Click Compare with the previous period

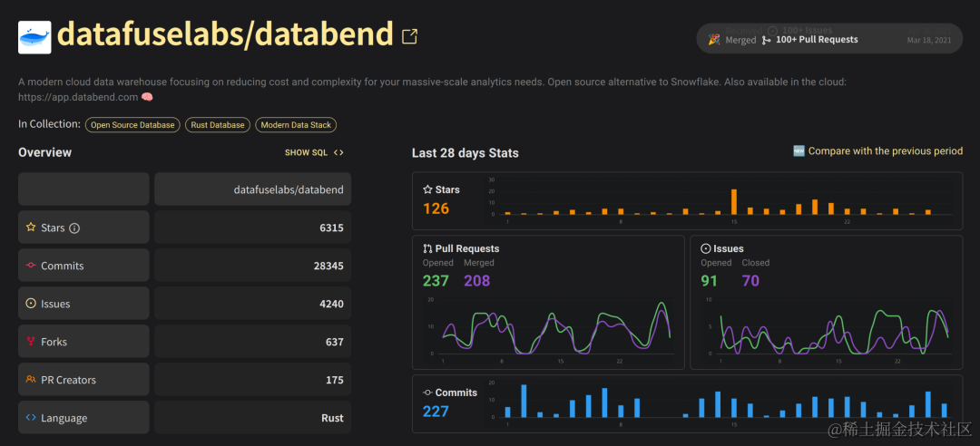(886, 151)
